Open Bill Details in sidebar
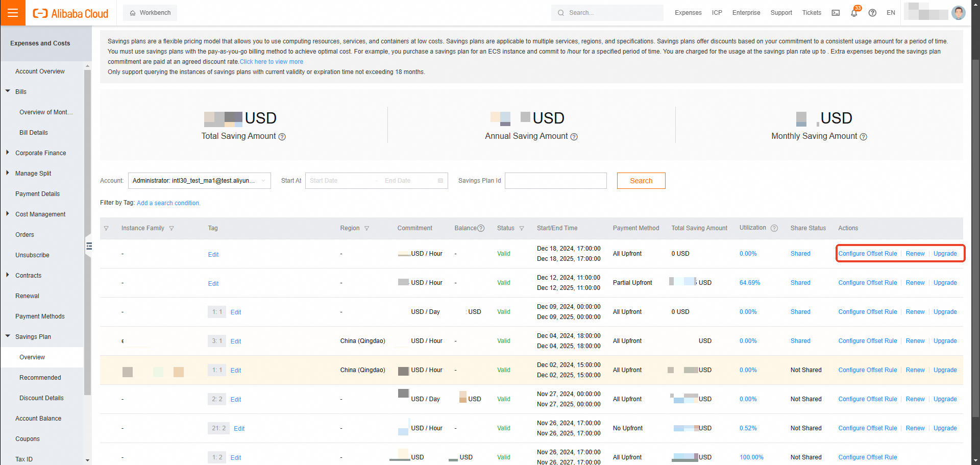The width and height of the screenshot is (980, 465). coord(34,133)
